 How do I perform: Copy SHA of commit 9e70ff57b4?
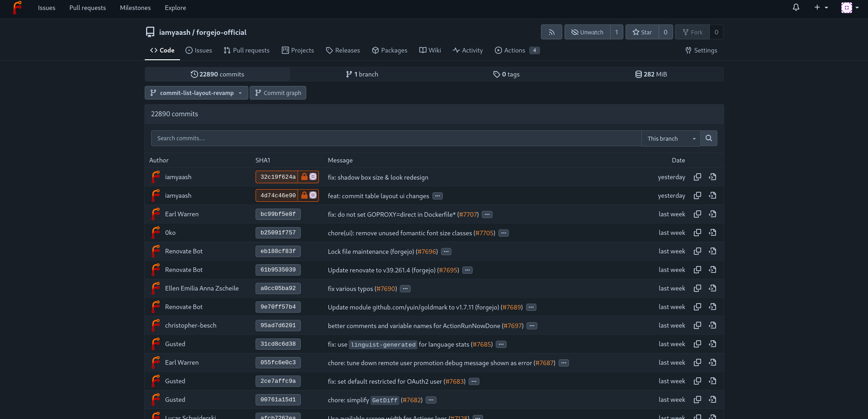click(697, 307)
